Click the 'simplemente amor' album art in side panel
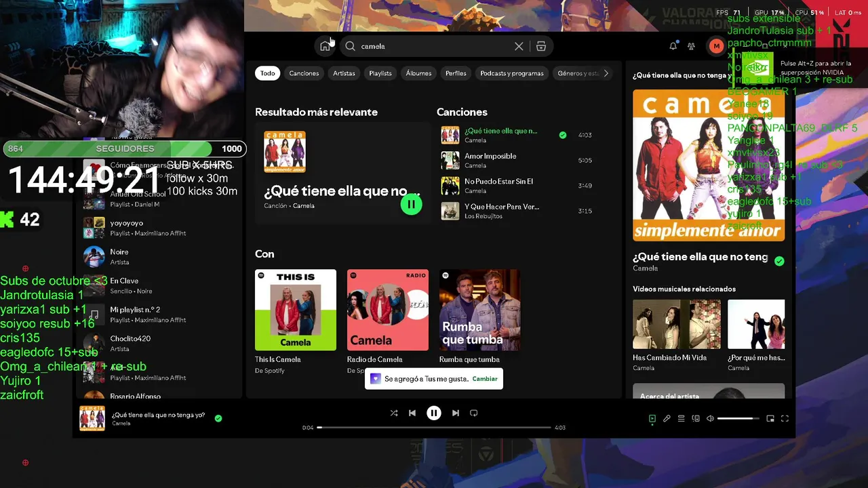This screenshot has height=488, width=868. click(709, 165)
